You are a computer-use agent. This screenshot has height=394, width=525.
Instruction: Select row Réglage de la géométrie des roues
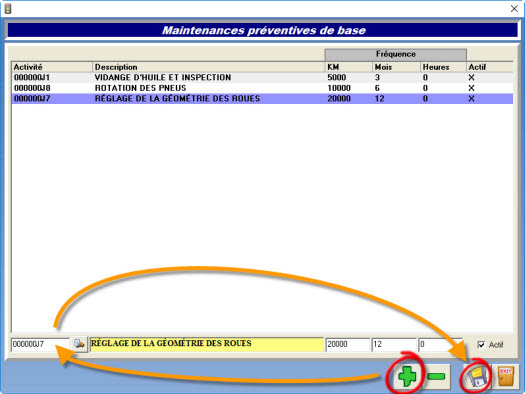[x=262, y=98]
